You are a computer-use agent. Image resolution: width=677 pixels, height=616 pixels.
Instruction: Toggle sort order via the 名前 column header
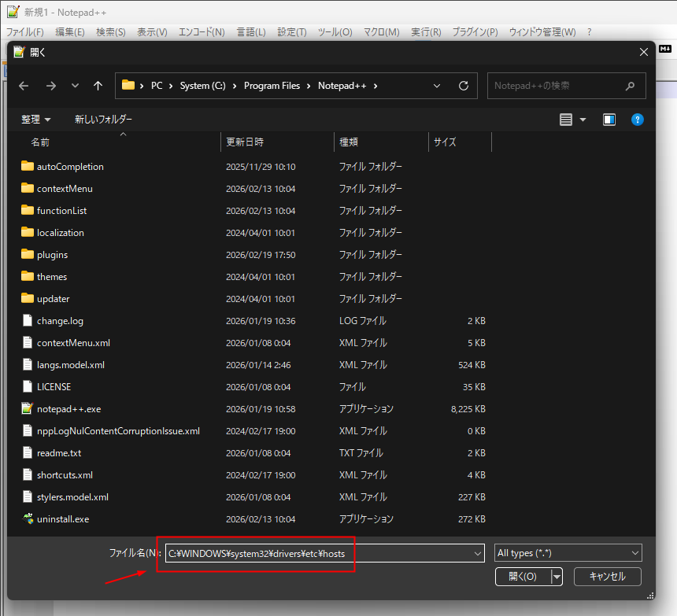(x=39, y=142)
